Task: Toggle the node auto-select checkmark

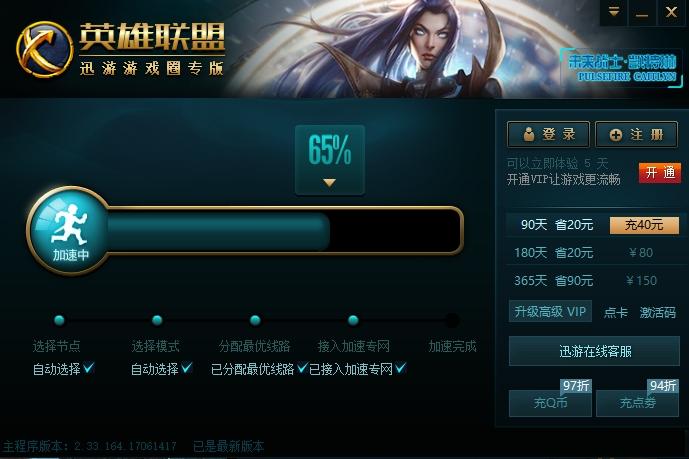Action: pos(89,368)
